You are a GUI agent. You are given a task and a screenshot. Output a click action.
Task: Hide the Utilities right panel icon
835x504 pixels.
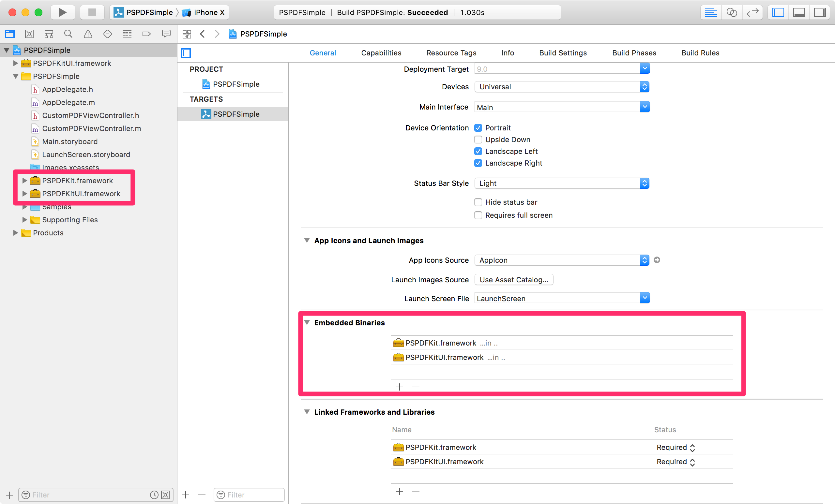[x=819, y=12]
